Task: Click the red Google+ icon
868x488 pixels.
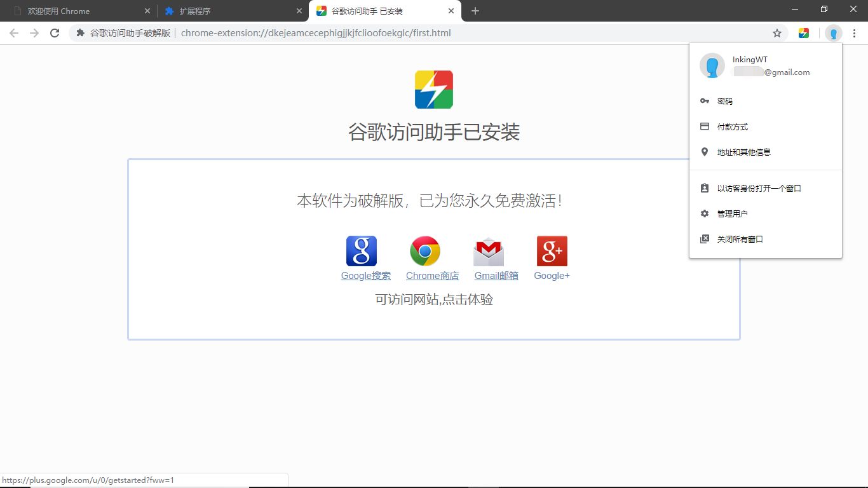Action: point(552,251)
